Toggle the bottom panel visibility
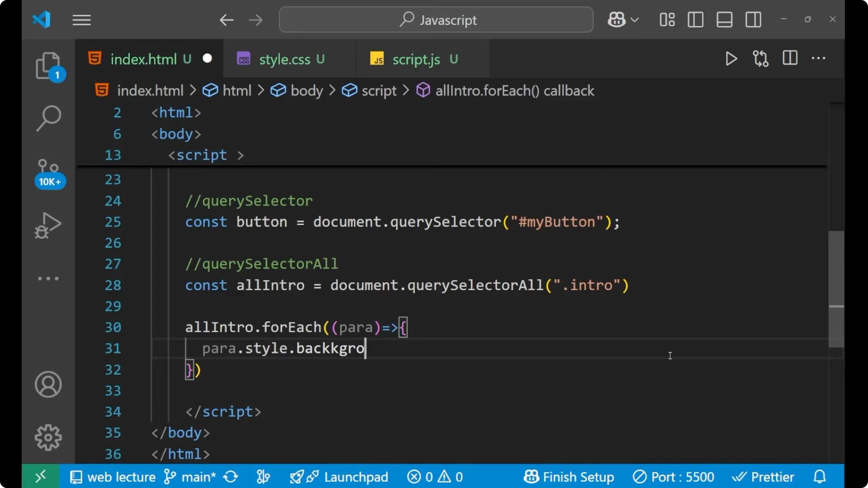Viewport: 868px width, 488px height. 724,19
